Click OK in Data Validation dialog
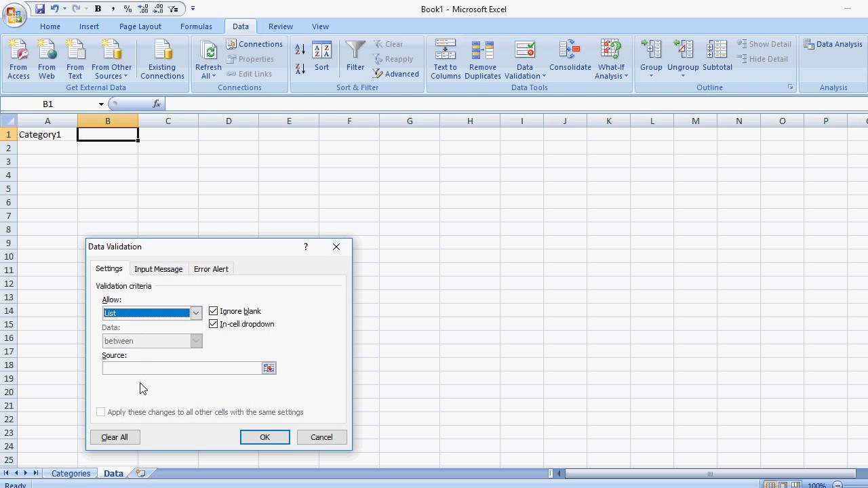The height and width of the screenshot is (488, 868). click(265, 437)
